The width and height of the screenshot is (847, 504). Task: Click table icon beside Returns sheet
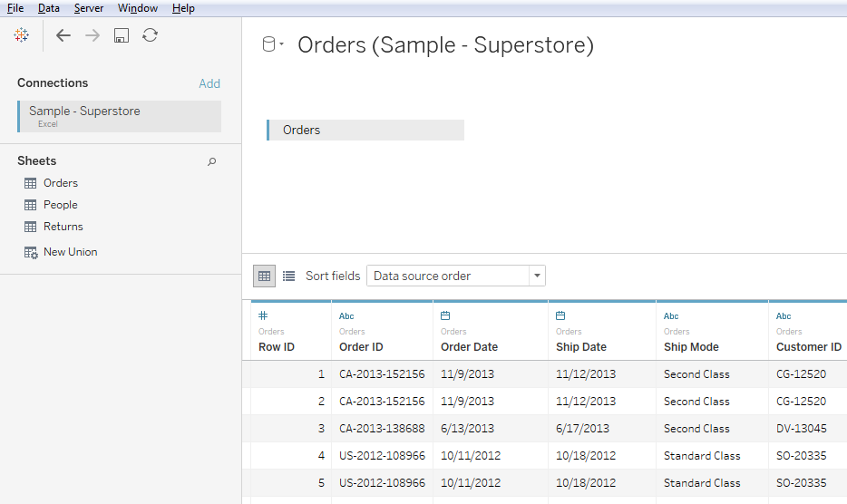click(x=30, y=227)
